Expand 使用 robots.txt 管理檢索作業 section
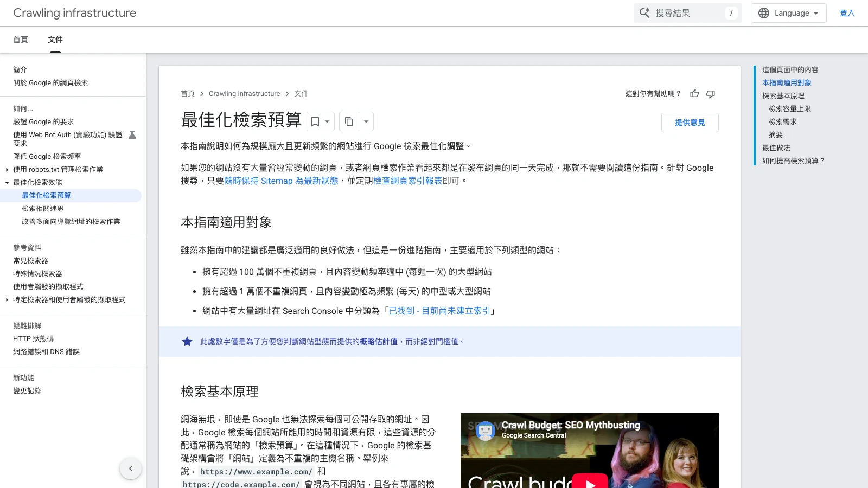This screenshot has width=868, height=488. 7,170
